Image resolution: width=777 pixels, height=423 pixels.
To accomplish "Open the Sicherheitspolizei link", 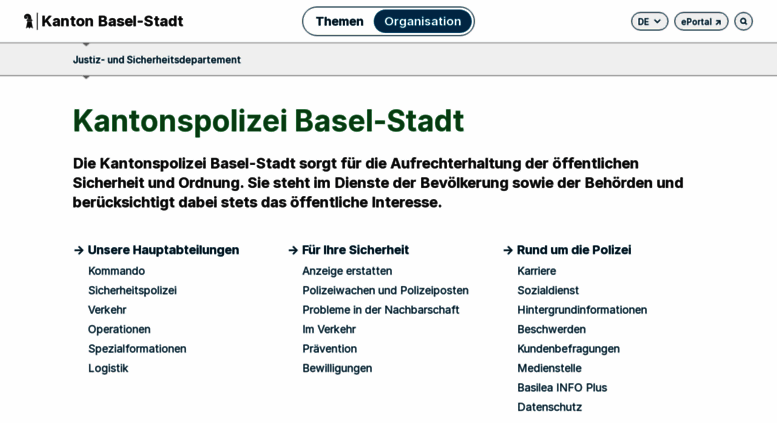I will click(132, 290).
